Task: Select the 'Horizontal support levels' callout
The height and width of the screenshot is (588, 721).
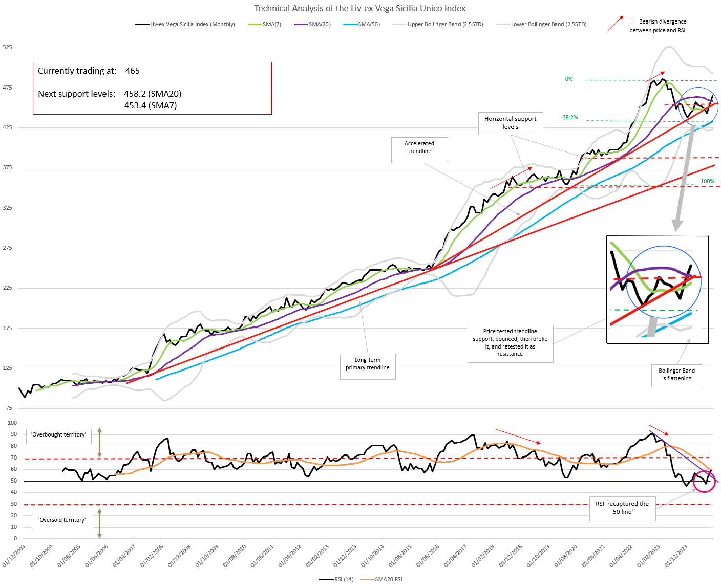Action: [x=511, y=123]
